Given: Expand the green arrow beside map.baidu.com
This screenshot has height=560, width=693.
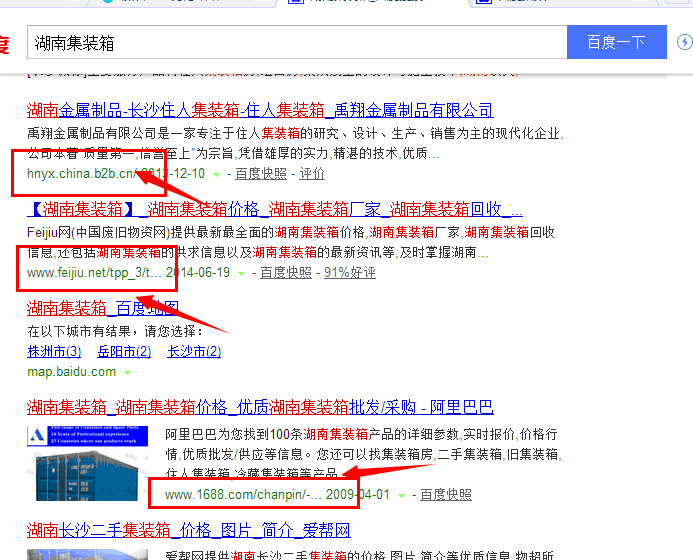Looking at the screenshot, I should (x=128, y=373).
